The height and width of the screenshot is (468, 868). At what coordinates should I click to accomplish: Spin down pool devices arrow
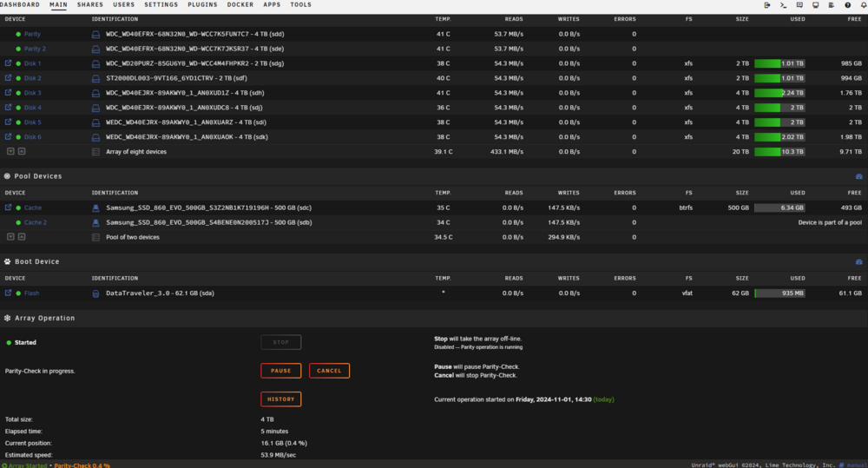(x=10, y=236)
